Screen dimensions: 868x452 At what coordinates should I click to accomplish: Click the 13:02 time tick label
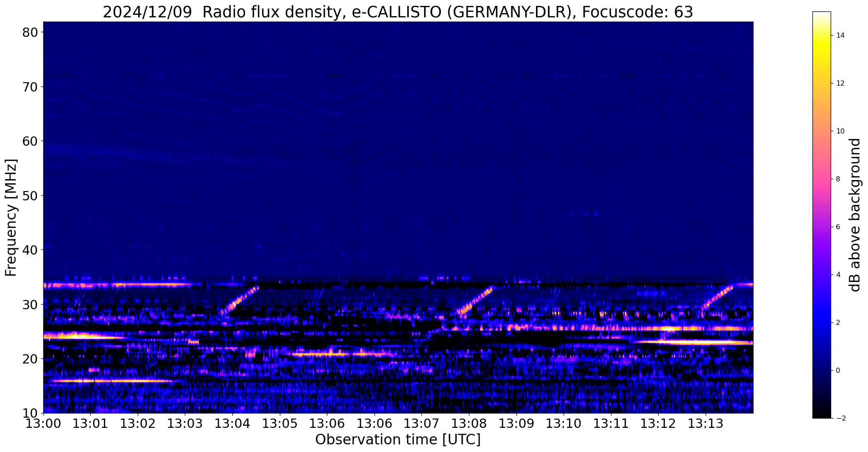pyautogui.click(x=138, y=424)
